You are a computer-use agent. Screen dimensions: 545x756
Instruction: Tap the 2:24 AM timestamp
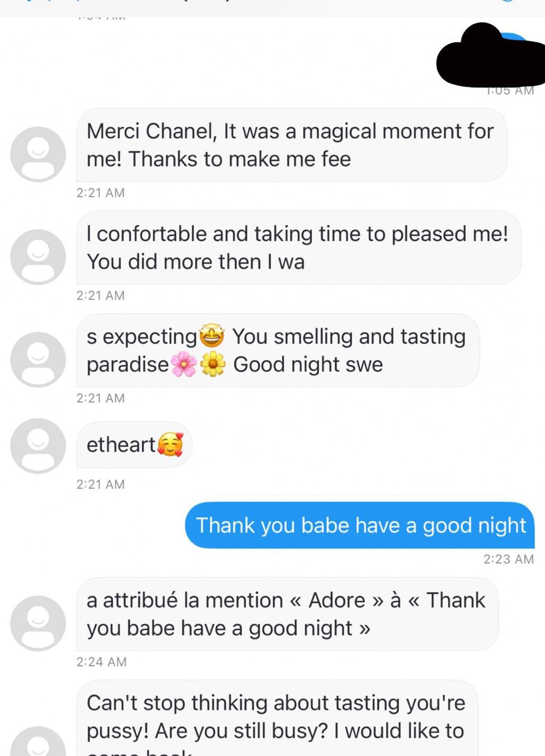[101, 662]
